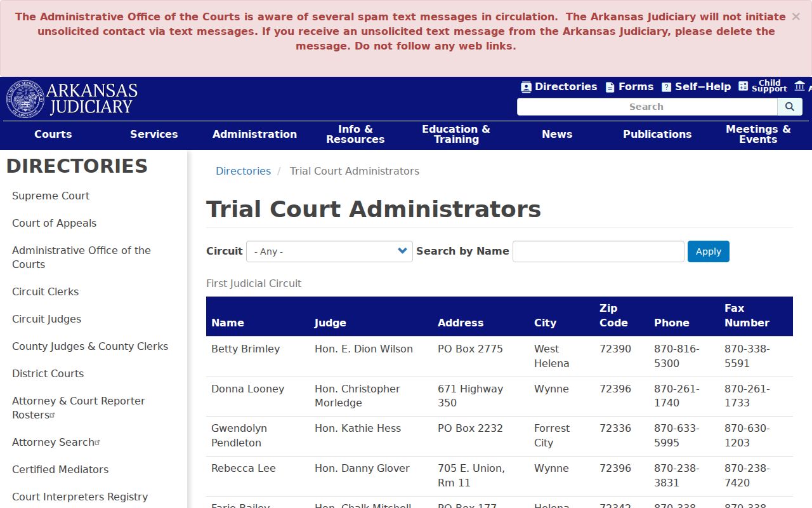
Task: Click the Name column header
Action: click(x=228, y=323)
